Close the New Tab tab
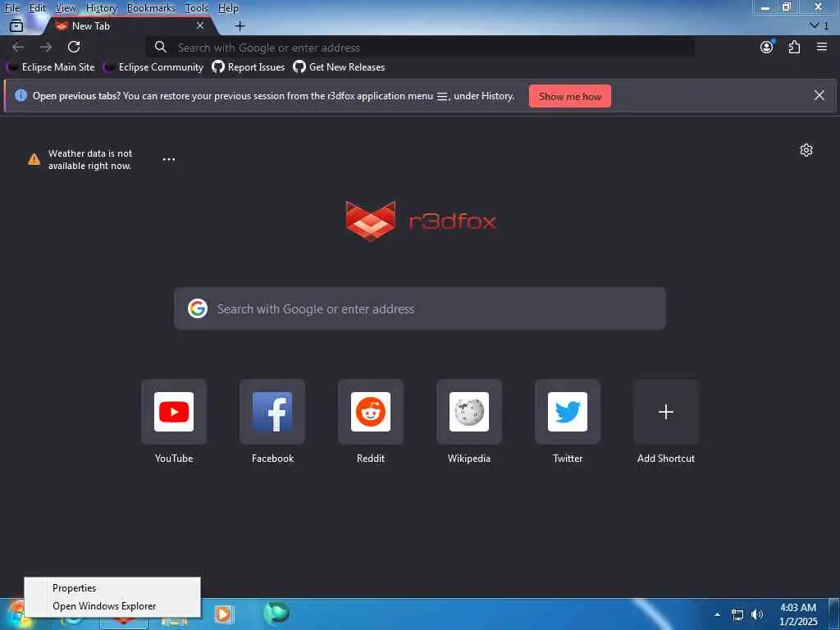The width and height of the screenshot is (840, 630). 200,25
